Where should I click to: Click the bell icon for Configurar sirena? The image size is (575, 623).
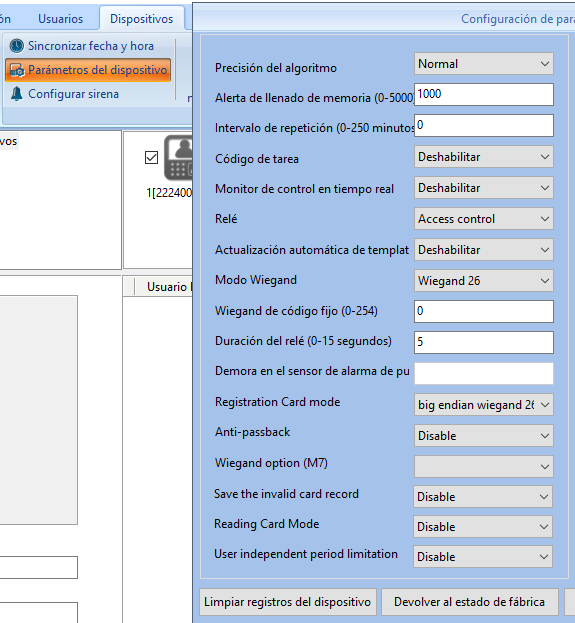click(17, 94)
